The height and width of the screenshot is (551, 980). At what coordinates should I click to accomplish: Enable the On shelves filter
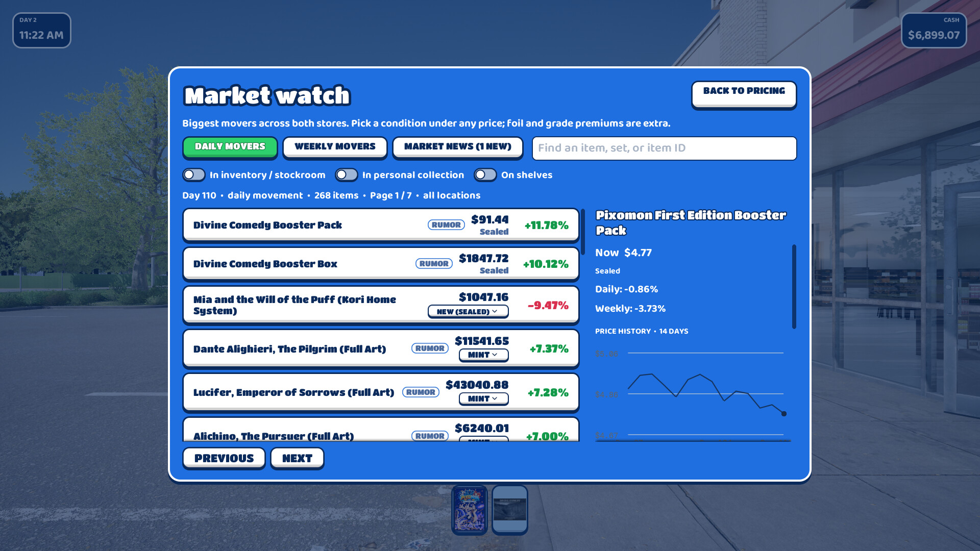(485, 175)
